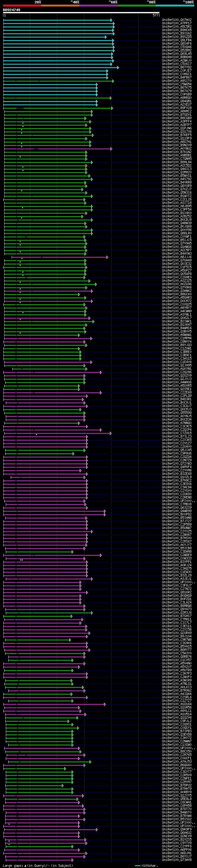
Task: Choose the UniRef100_B3ZE68 entry
Action: [x=177, y=474]
